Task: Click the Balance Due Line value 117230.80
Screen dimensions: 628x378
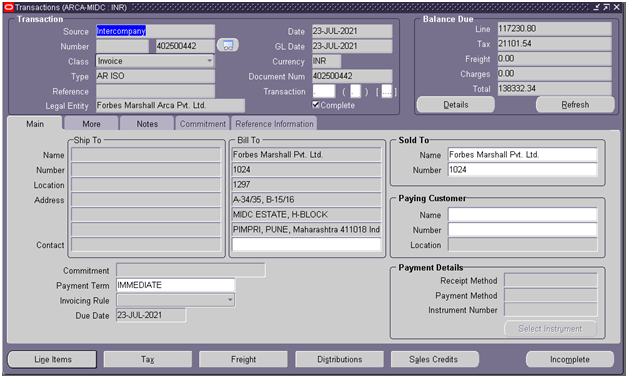Action: [x=554, y=29]
